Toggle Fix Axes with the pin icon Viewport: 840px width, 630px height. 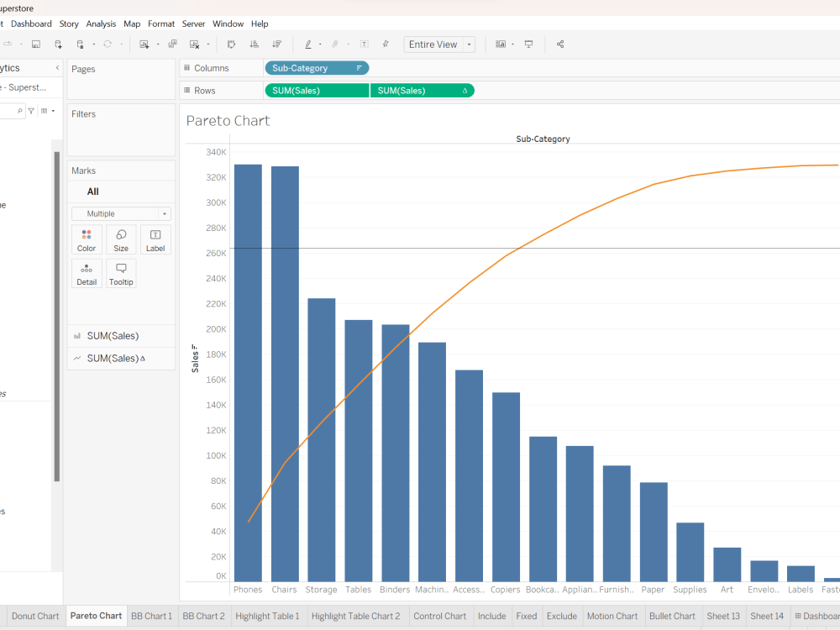click(x=385, y=44)
